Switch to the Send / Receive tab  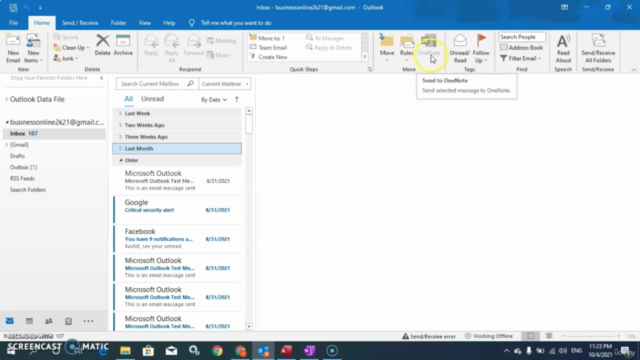click(80, 23)
